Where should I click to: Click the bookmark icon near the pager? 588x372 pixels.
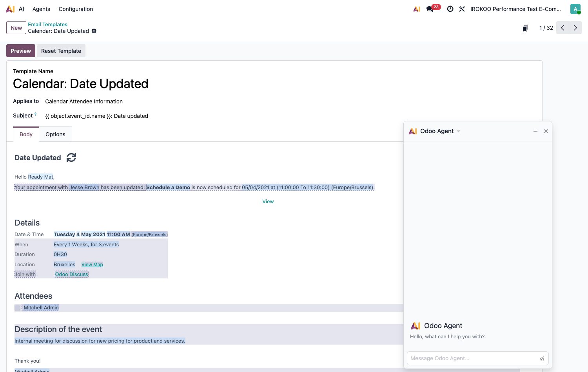(x=525, y=28)
